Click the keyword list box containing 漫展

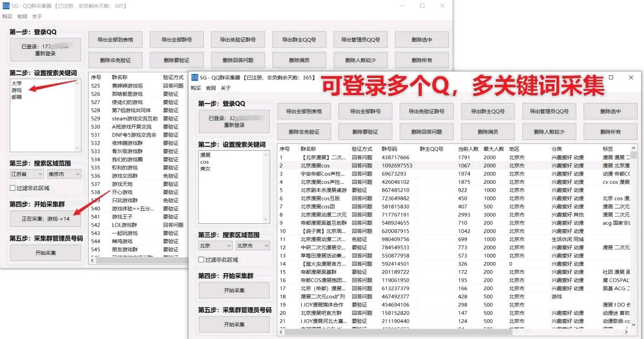tap(234, 187)
